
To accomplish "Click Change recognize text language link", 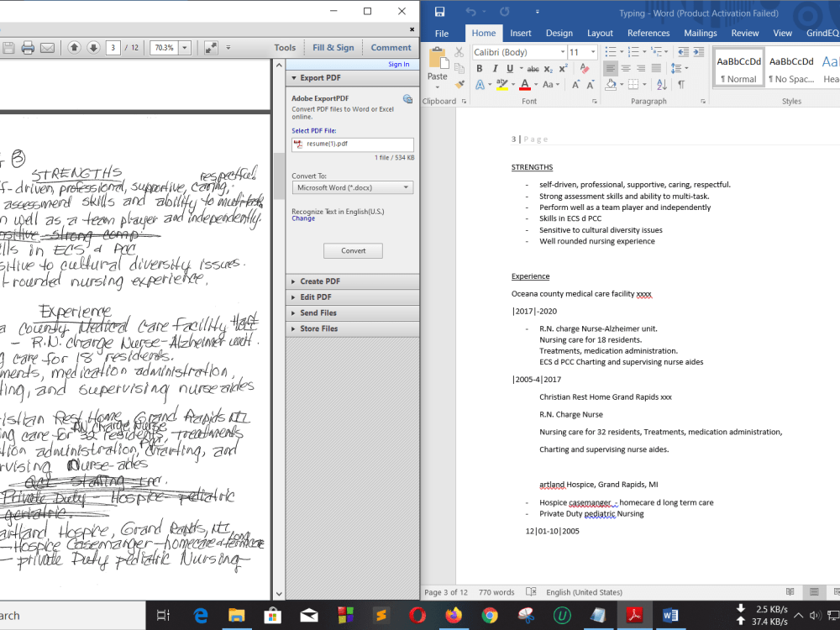I will pos(303,218).
